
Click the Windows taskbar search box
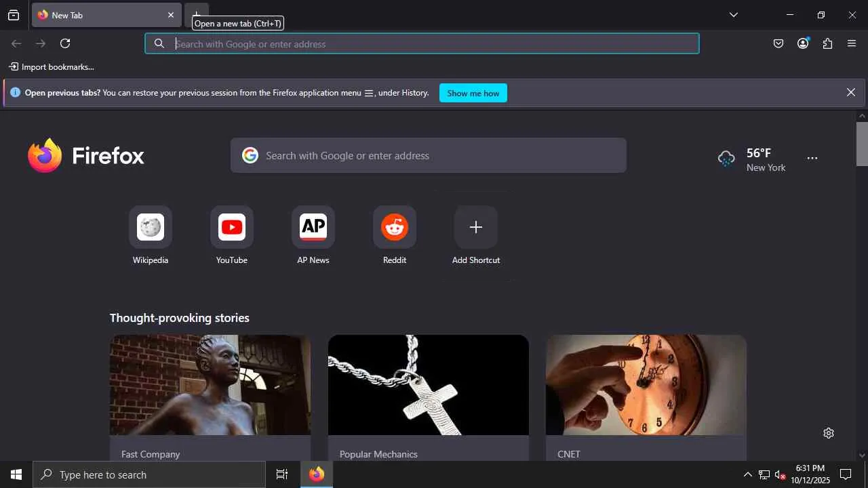[x=149, y=474]
